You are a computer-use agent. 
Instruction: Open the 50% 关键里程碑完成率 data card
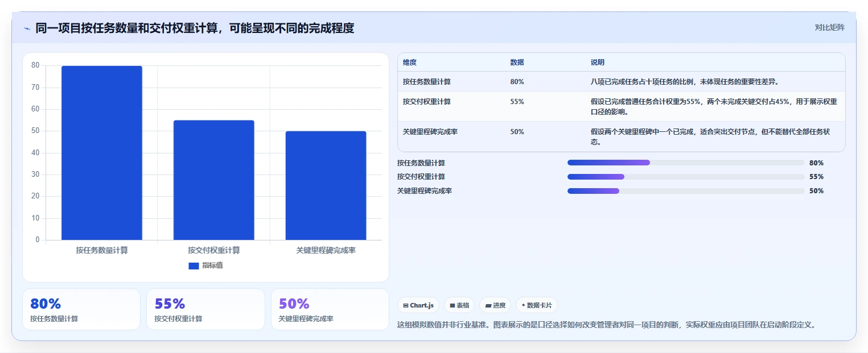click(x=330, y=309)
